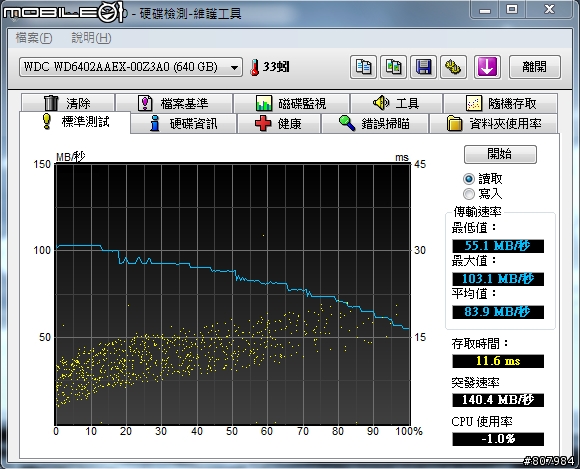Click the bar chart icon on 磁碟監視 tab
Image resolution: width=580 pixels, height=469 pixels.
coord(264,103)
